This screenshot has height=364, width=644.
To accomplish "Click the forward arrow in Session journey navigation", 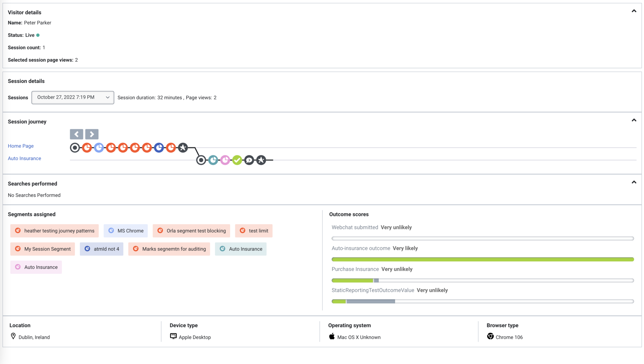I will click(x=92, y=134).
